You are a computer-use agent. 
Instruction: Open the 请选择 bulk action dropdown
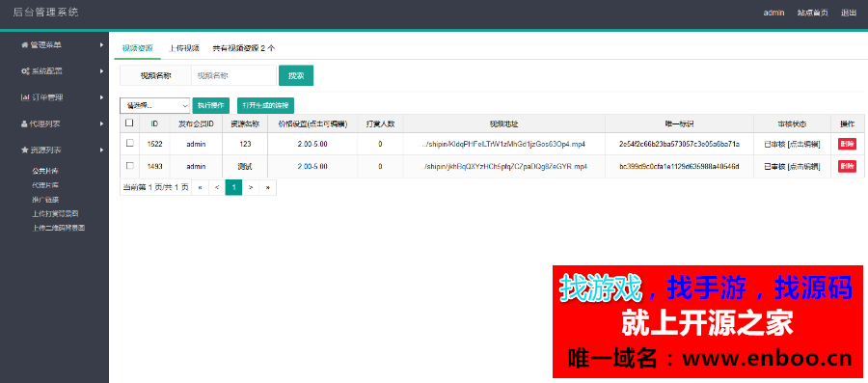point(155,105)
